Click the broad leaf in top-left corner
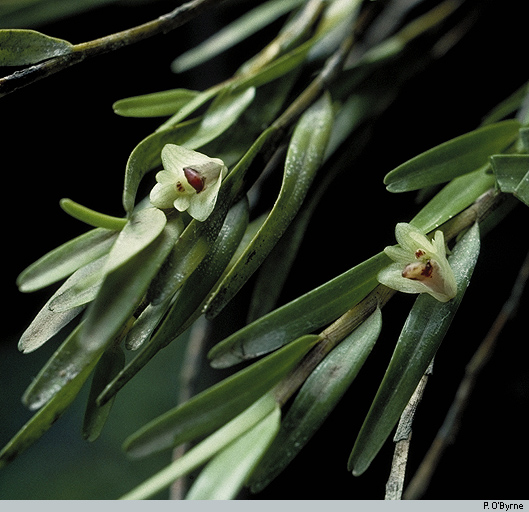 (34, 48)
